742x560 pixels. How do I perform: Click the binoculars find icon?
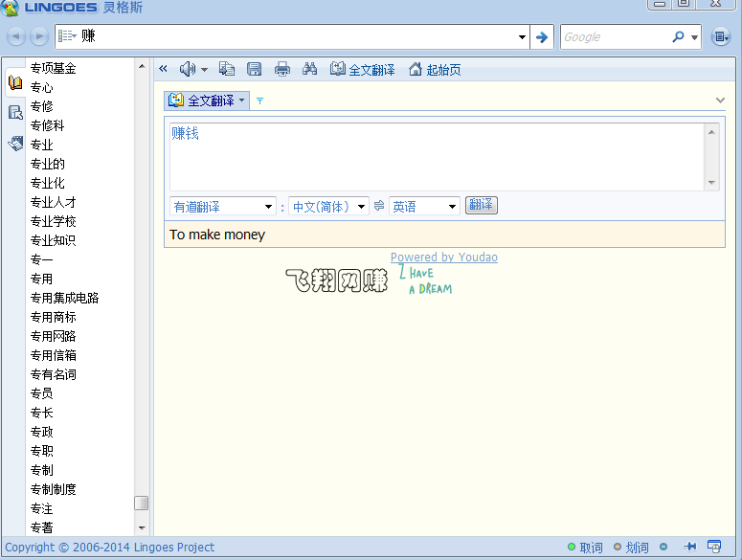309,69
